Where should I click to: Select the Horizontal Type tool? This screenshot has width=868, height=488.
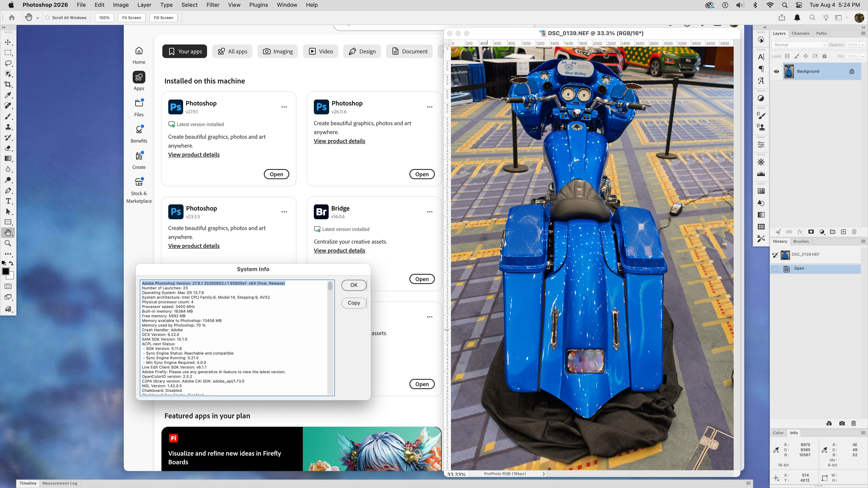tap(8, 201)
